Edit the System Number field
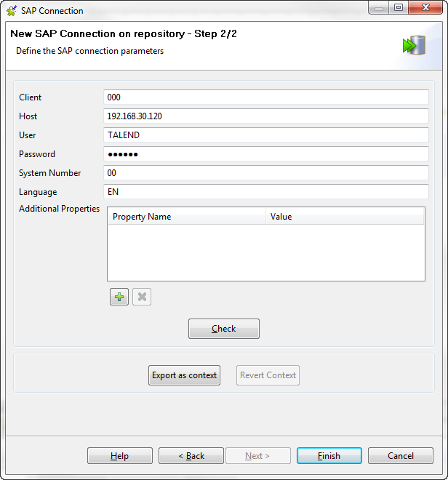 coord(265,173)
